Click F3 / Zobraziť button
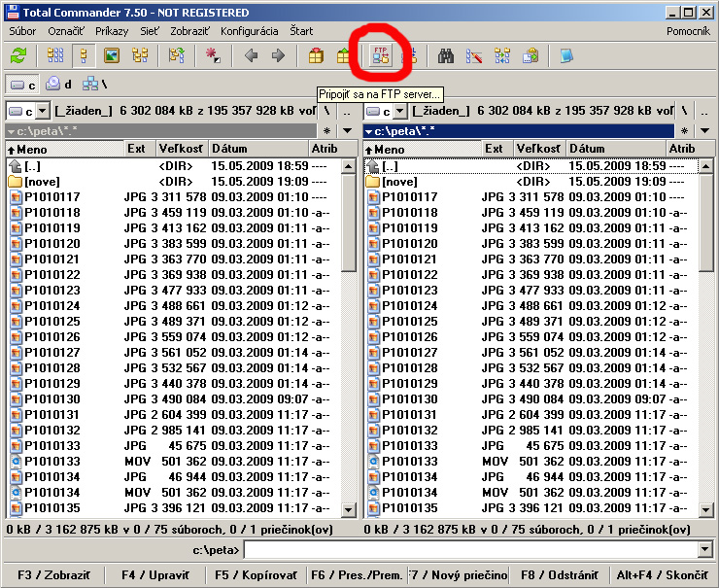This screenshot has height=588, width=719. pyautogui.click(x=53, y=575)
